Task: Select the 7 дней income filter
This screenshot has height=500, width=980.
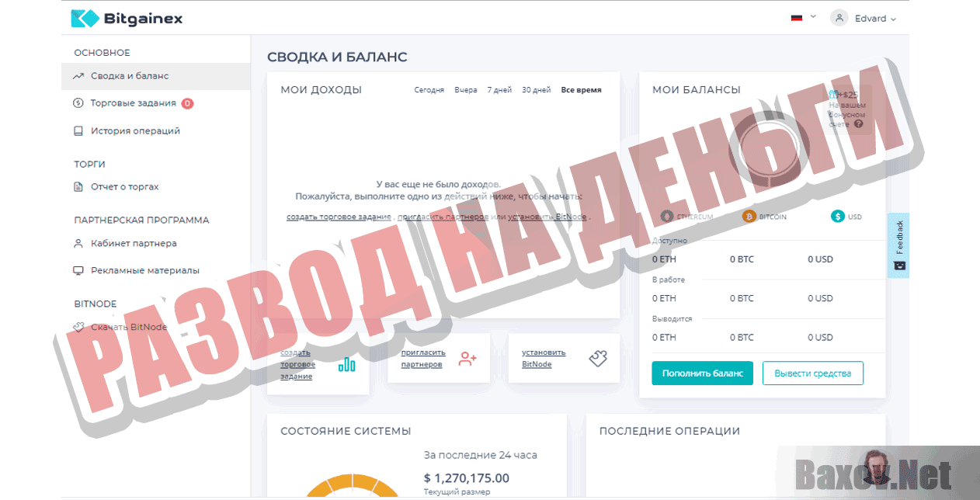Action: click(499, 89)
